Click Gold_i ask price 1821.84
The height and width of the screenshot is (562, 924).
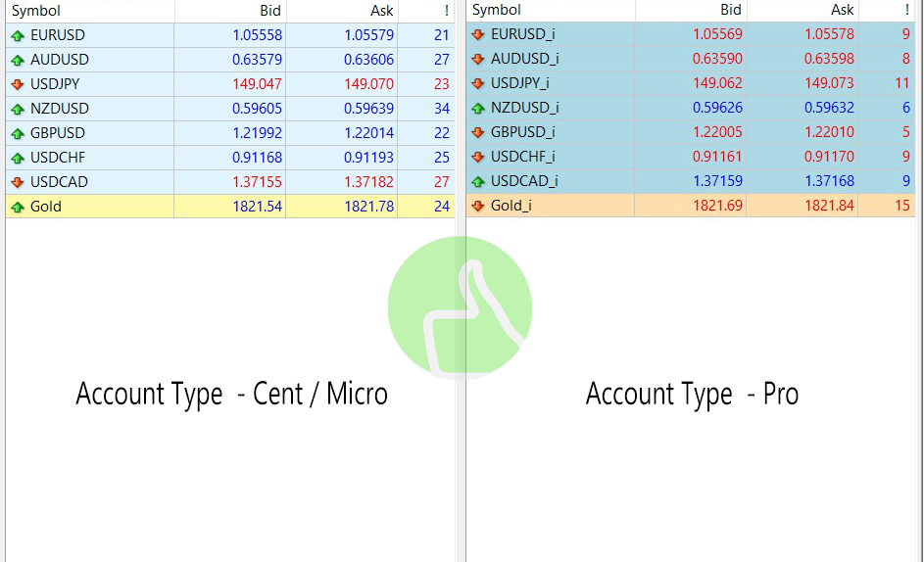pyautogui.click(x=829, y=205)
